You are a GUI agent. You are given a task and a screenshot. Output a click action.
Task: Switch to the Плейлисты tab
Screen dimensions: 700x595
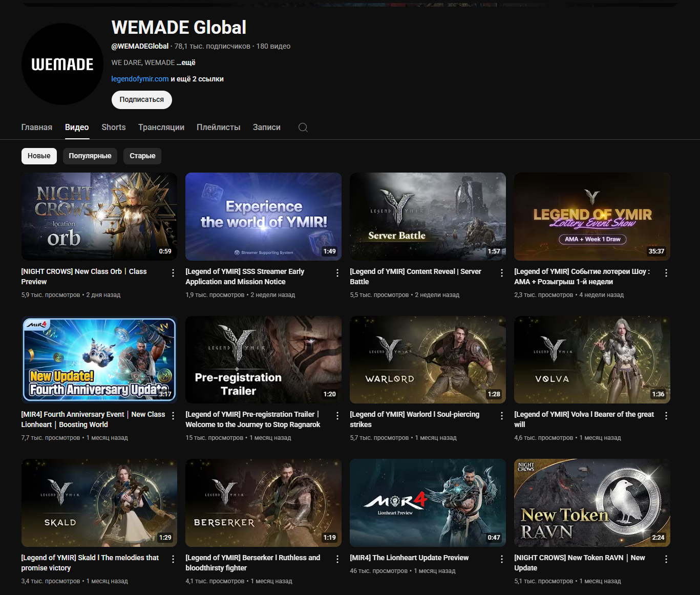(219, 128)
